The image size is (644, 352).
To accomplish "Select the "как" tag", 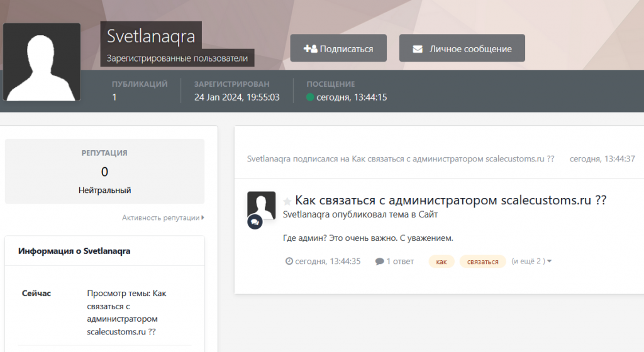I will 441,261.
